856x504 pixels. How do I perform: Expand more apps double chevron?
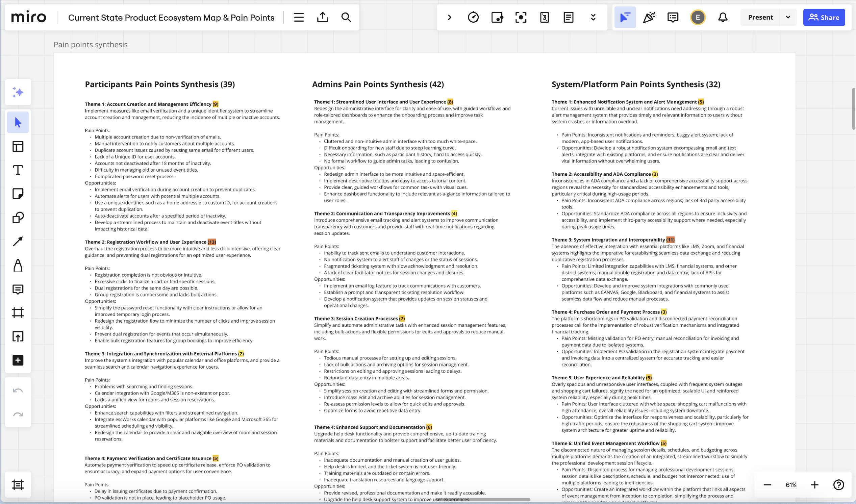593,17
